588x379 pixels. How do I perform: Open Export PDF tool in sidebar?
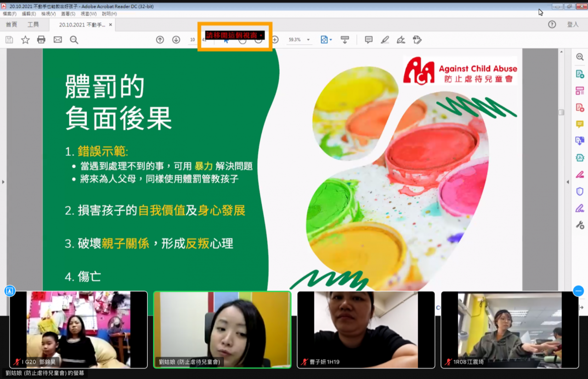point(580,74)
